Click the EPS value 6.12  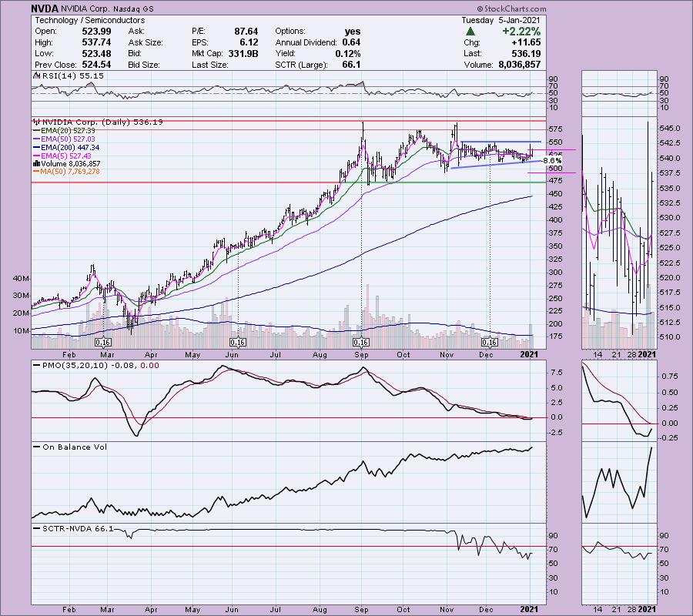pos(249,42)
